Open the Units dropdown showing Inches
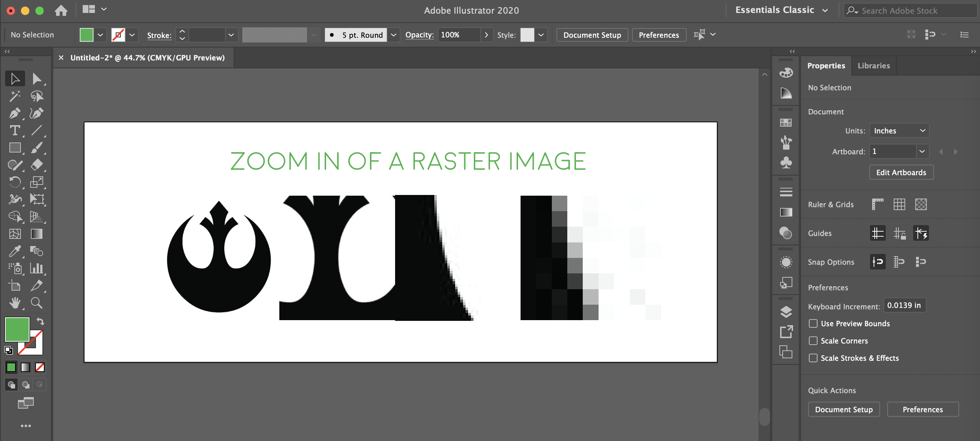The width and height of the screenshot is (980, 441). coord(899,131)
